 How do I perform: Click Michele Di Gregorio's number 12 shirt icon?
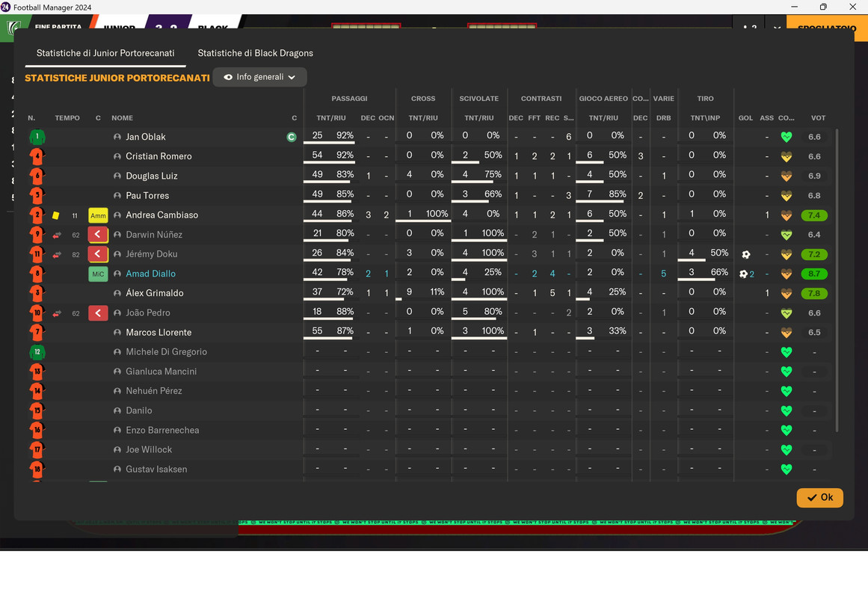pyautogui.click(x=37, y=352)
